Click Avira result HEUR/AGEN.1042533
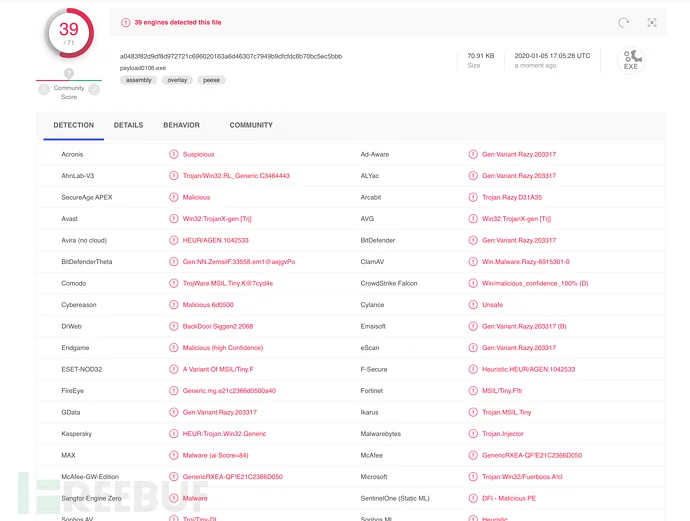This screenshot has height=521, width=690. pos(216,240)
